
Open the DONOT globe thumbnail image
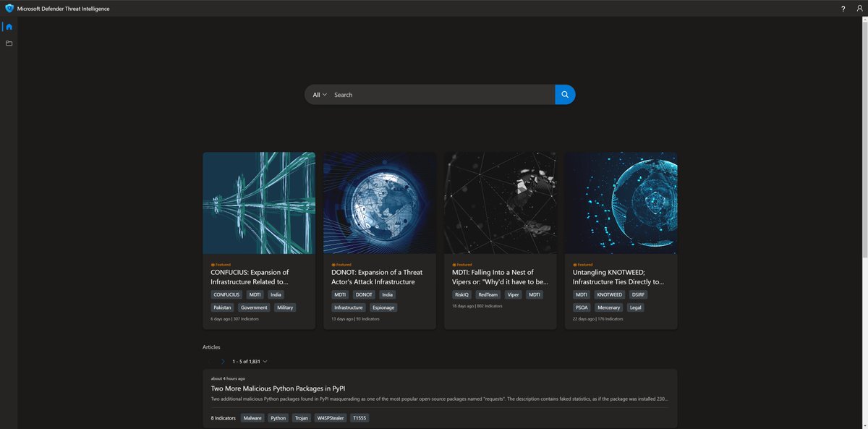pyautogui.click(x=380, y=203)
